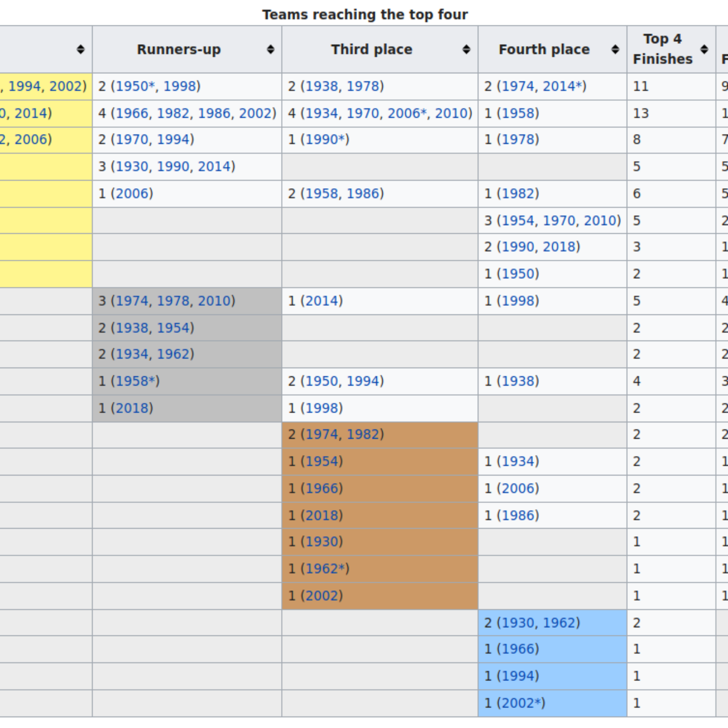Click the 1982 fourth place link
728x728 pixels.
pyautogui.click(x=518, y=194)
